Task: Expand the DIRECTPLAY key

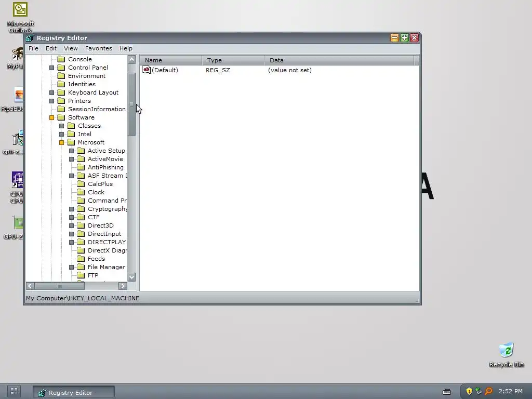Action: point(71,242)
